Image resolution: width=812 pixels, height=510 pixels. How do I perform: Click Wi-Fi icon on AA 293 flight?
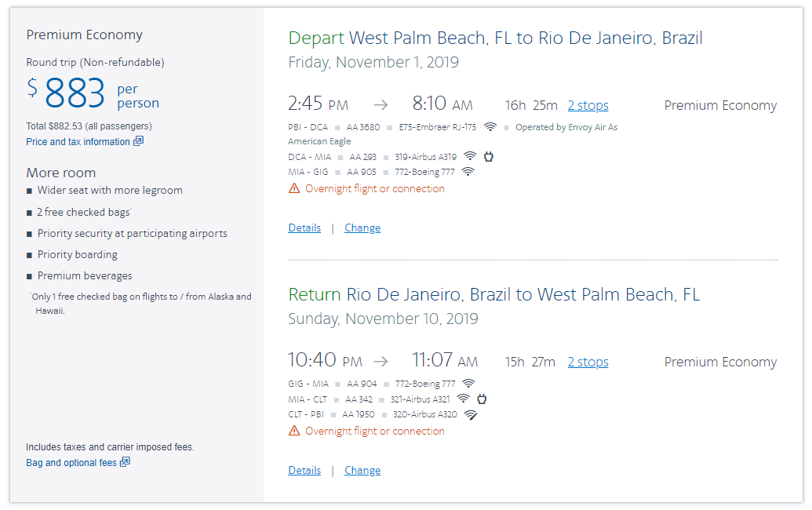coord(470,156)
